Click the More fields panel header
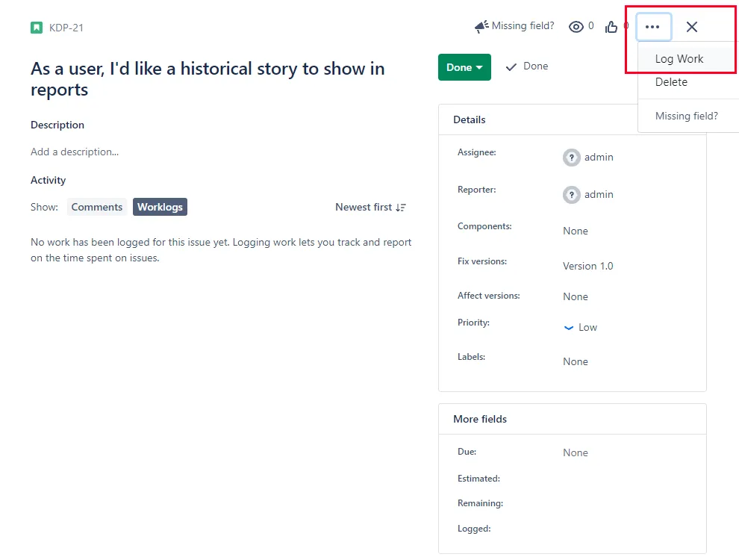This screenshot has width=739, height=560. tap(572, 419)
